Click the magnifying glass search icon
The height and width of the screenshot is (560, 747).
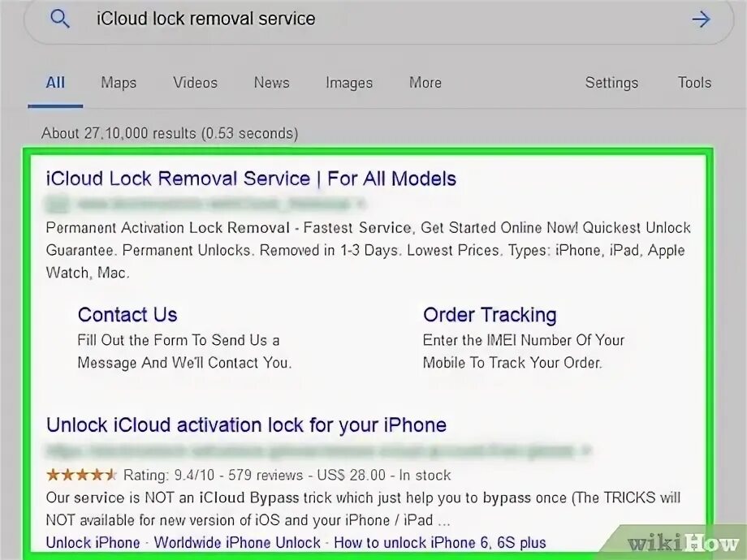[60, 19]
